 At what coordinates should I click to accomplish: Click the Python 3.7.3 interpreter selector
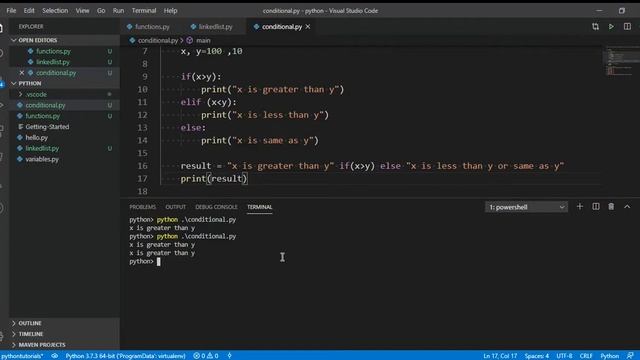[125, 356]
